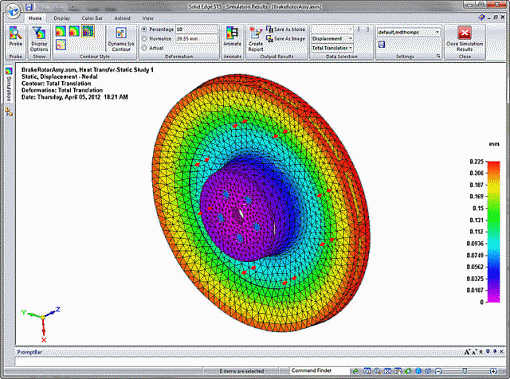This screenshot has width=510, height=379.
Task: Open the default color settings dropdown
Action: point(408,32)
